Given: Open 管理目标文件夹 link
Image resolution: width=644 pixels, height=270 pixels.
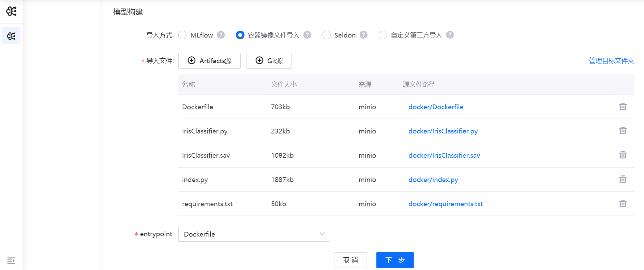Looking at the screenshot, I should point(612,61).
